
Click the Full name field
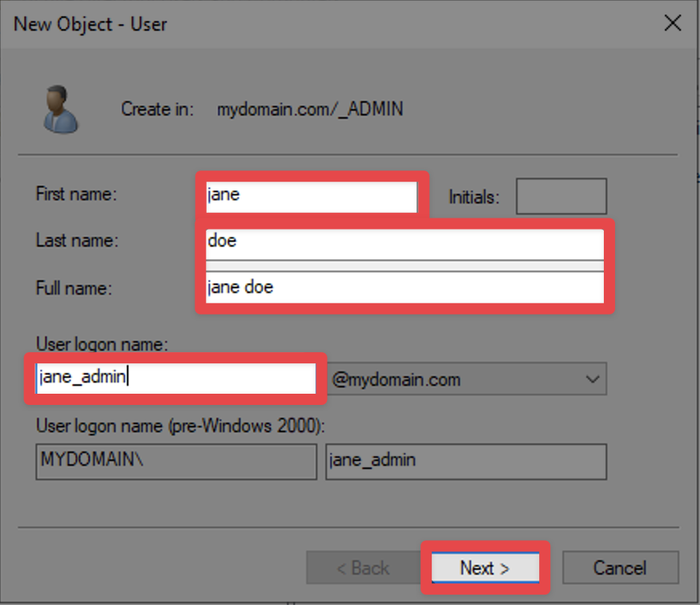404,287
